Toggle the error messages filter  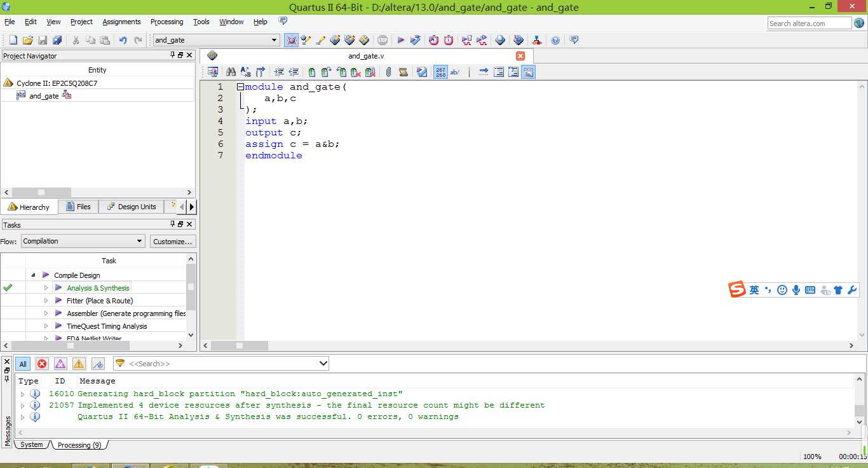coord(42,364)
